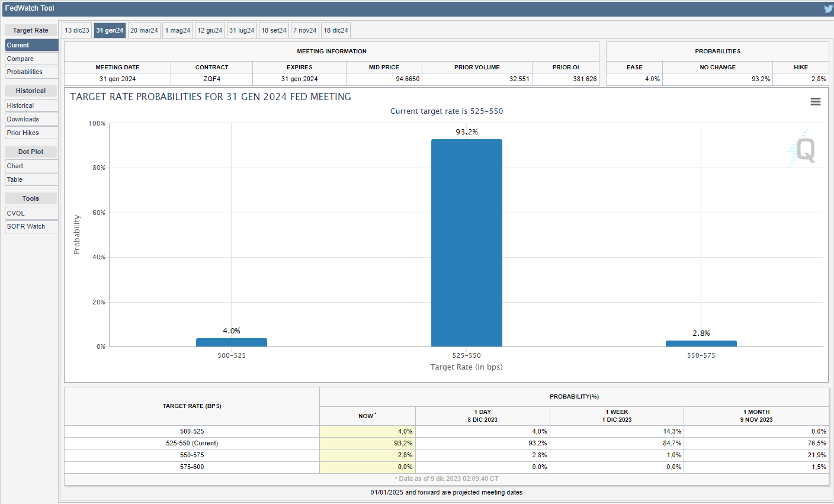The width and height of the screenshot is (834, 504).
Task: Click the Twitter bird icon
Action: pos(827,8)
